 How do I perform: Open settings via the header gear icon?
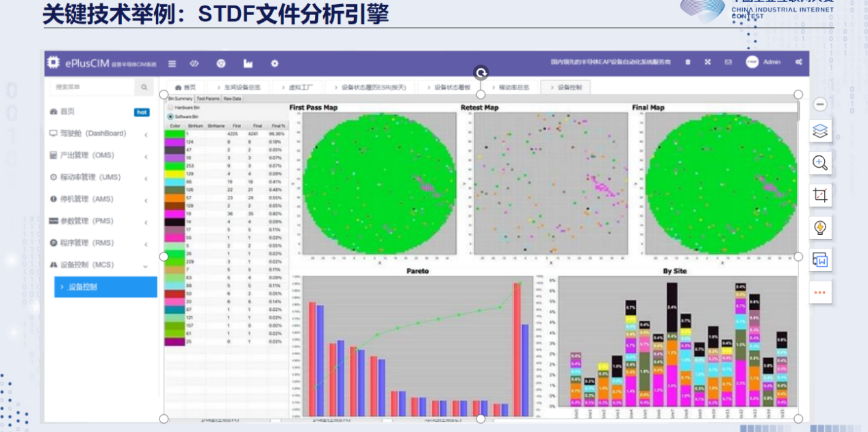pos(275,63)
